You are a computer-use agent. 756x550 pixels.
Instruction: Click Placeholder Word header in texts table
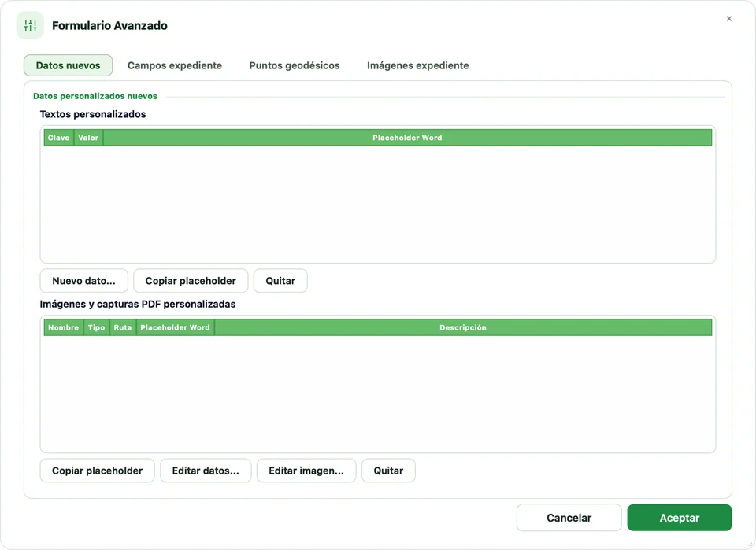pos(407,138)
